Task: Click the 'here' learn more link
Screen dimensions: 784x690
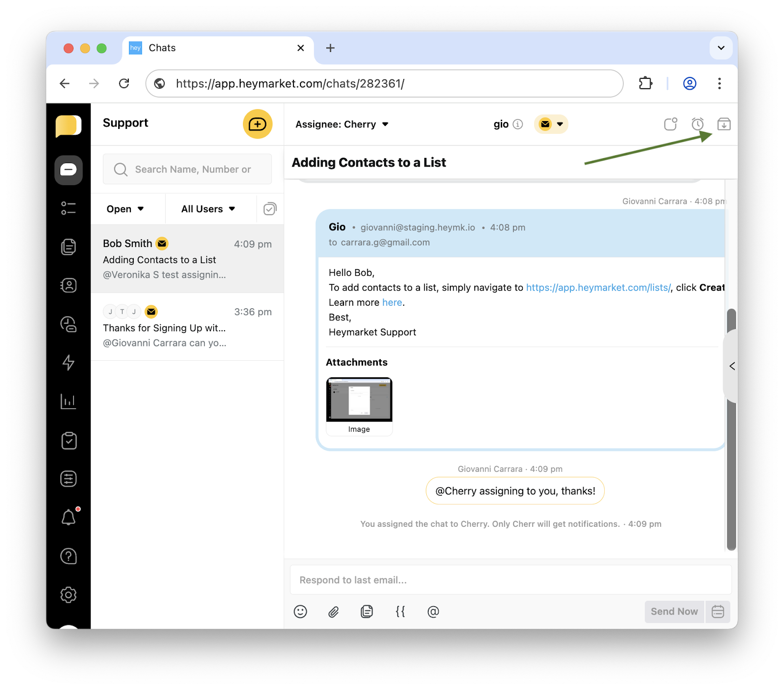Action: [392, 302]
